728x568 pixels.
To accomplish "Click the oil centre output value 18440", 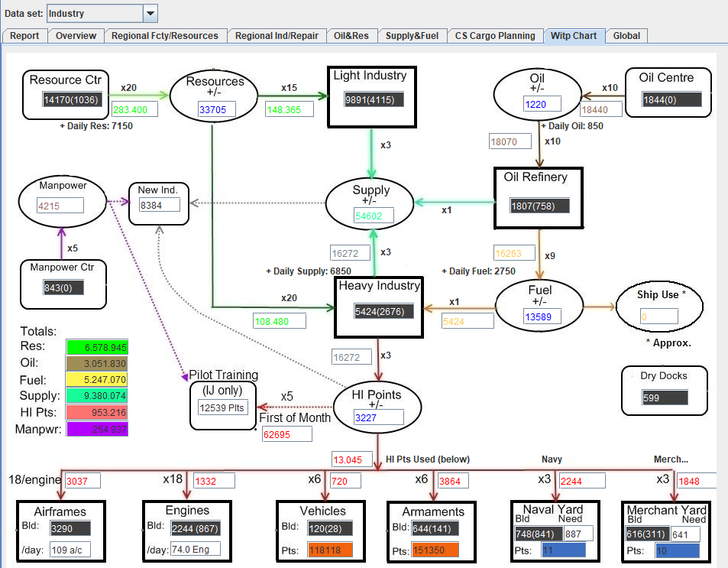I will tap(600, 109).
